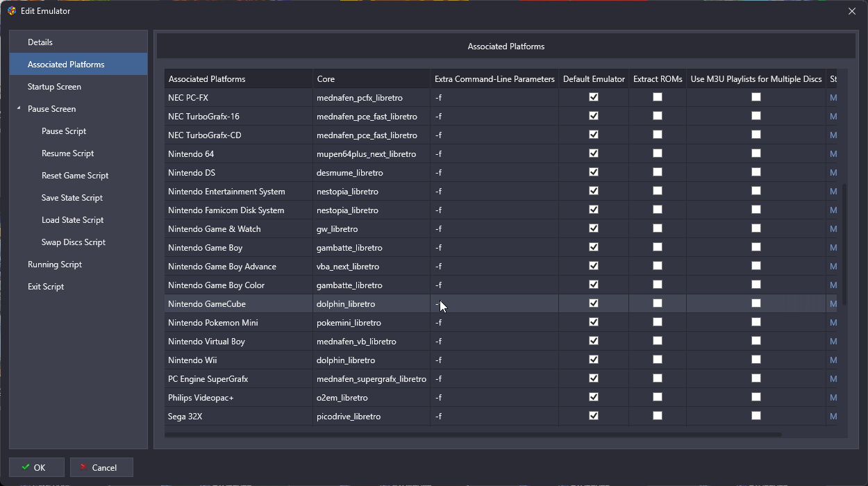Edit the o2em_libretro core cell
The width and height of the screenshot is (868, 486).
[372, 398]
